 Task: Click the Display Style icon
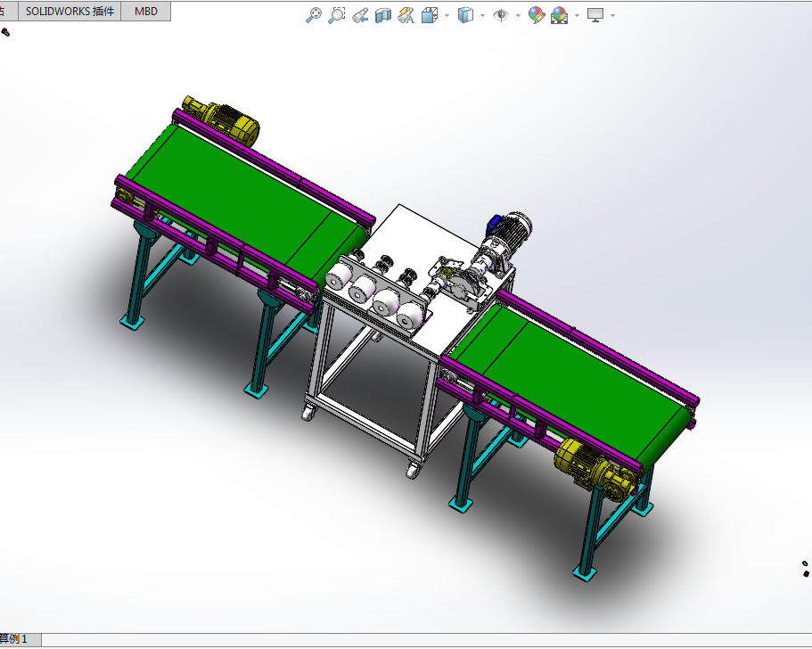click(465, 15)
